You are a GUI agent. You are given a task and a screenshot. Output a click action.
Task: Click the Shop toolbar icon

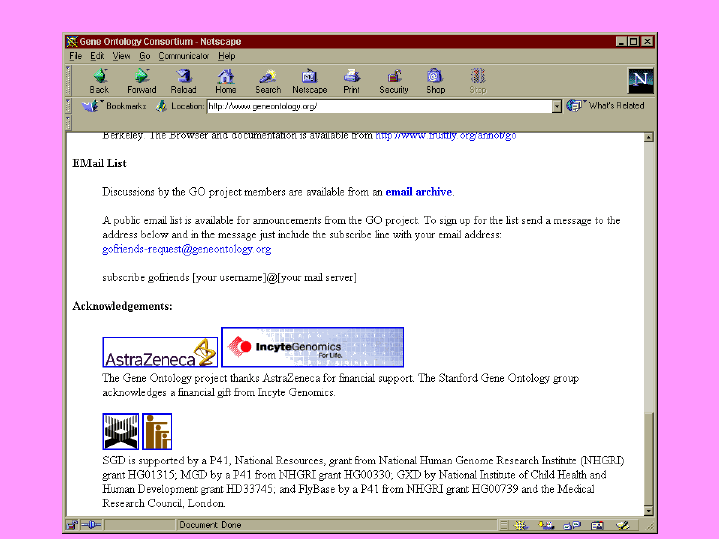(435, 81)
